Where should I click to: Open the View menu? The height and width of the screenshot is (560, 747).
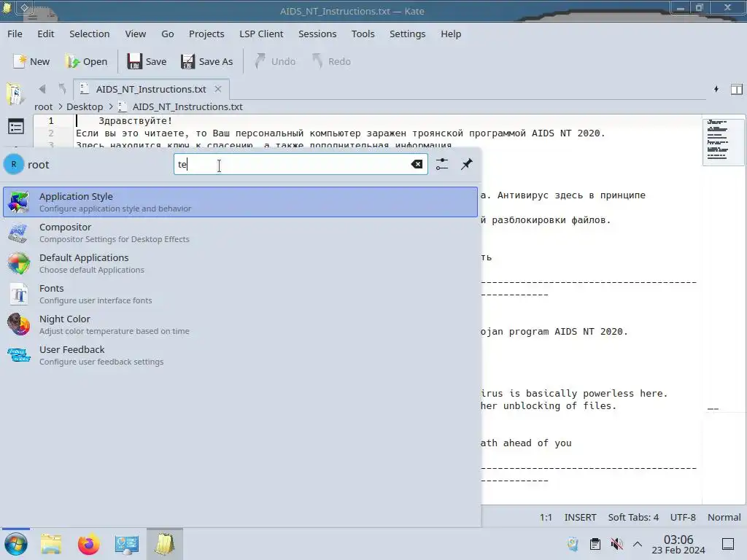[x=135, y=34]
